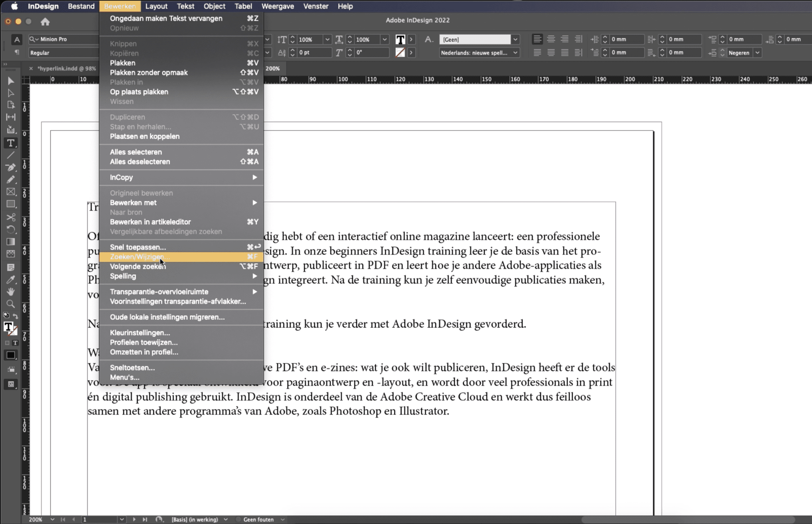This screenshot has height=524, width=812.
Task: Click the Home icon in title bar
Action: [45, 22]
